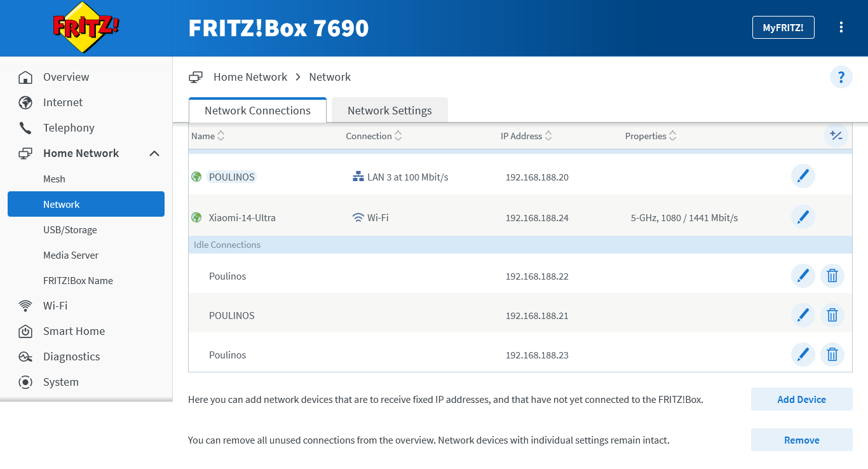Image resolution: width=868 pixels, height=469 pixels.
Task: Click the Smart Home power icon
Action: (25, 331)
